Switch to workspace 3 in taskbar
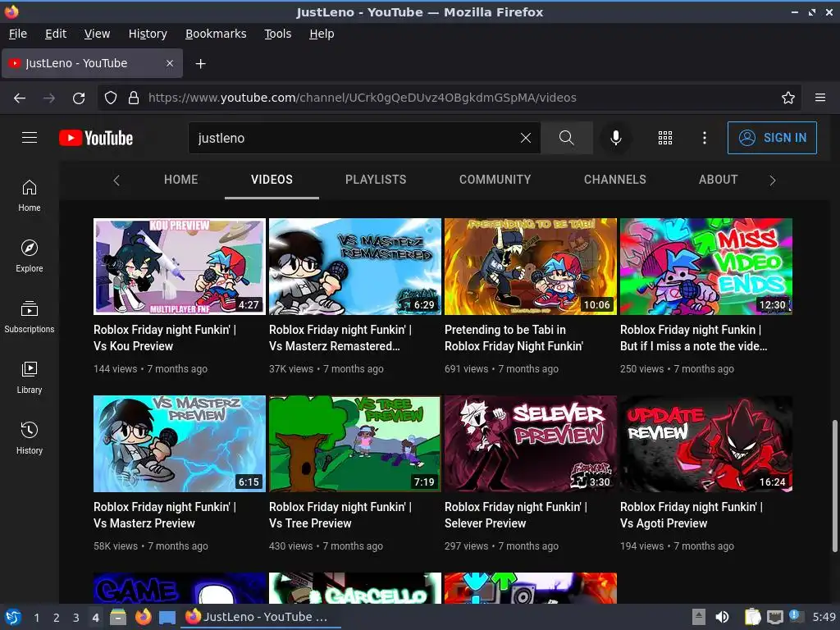The width and height of the screenshot is (840, 630). (76, 618)
